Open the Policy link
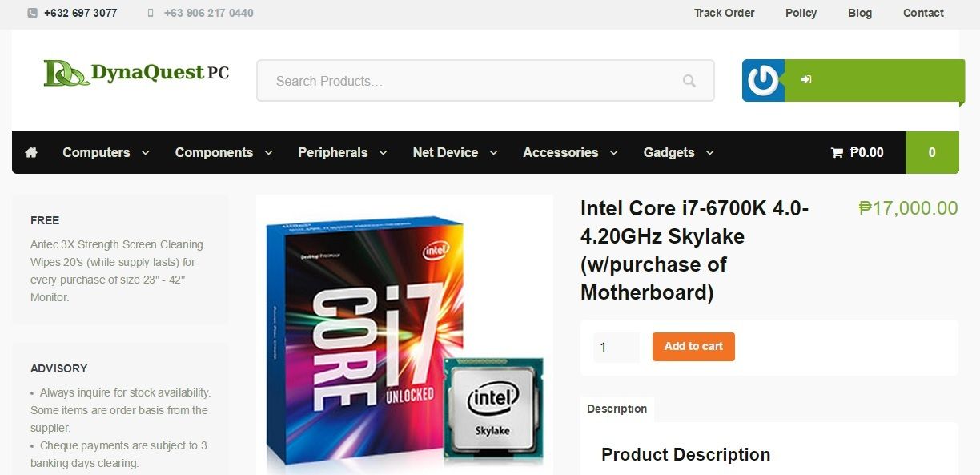The height and width of the screenshot is (475, 980). [x=801, y=13]
